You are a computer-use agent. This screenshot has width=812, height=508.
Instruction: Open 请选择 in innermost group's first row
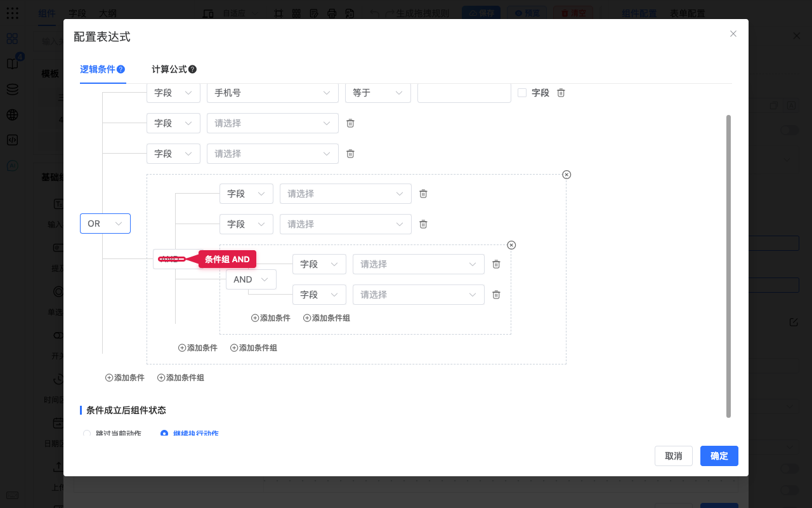[419, 264]
